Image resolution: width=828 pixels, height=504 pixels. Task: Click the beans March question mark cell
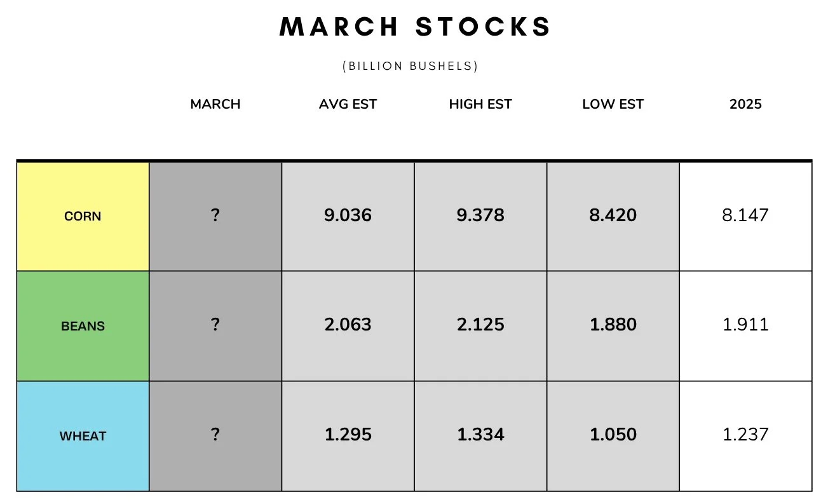215,326
